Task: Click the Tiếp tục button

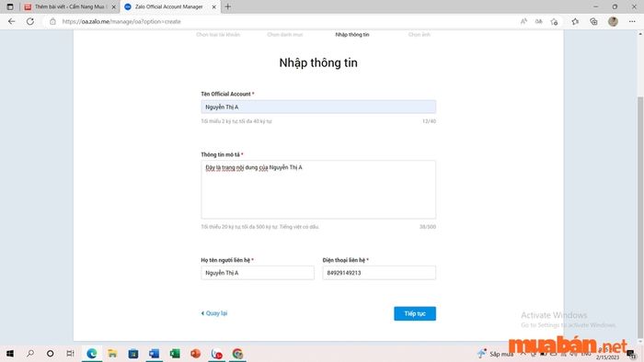Action: tap(415, 313)
